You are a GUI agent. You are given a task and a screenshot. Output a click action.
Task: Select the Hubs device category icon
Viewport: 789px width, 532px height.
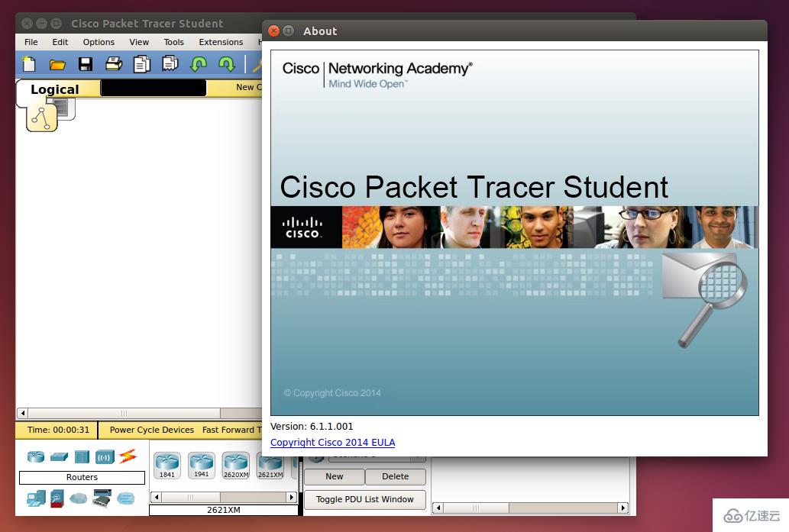point(82,456)
